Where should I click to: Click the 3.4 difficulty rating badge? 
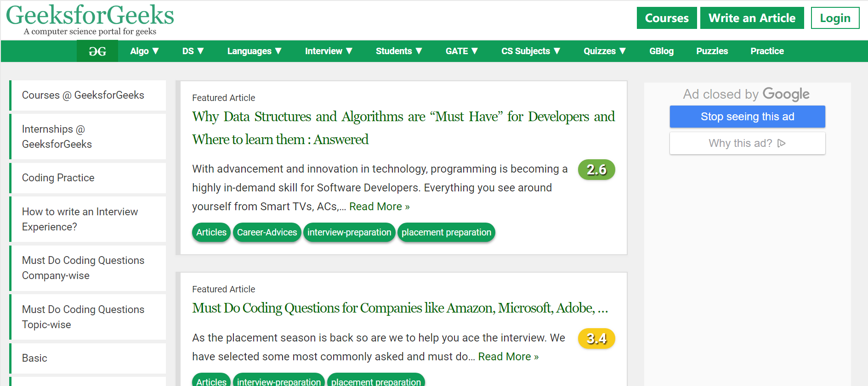596,339
